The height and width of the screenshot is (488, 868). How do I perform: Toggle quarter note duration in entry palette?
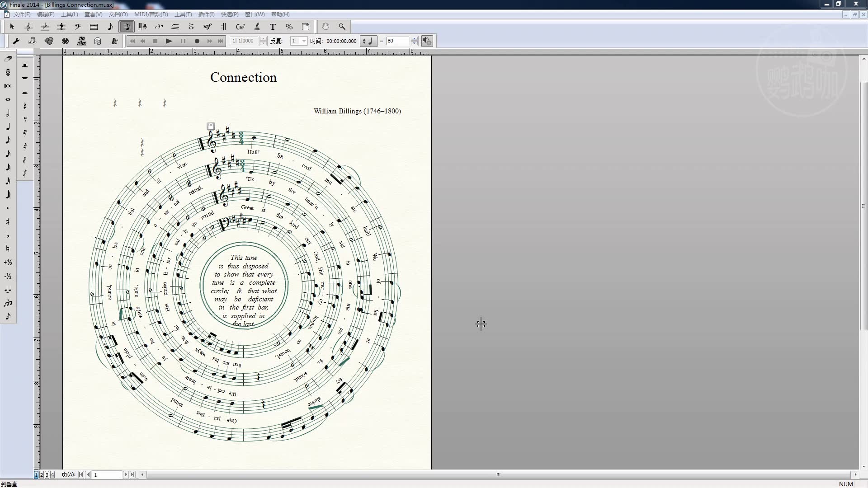[x=8, y=127]
